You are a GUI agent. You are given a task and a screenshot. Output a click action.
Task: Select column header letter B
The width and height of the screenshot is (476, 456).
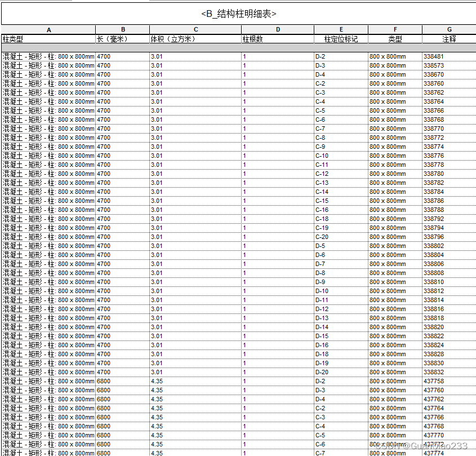point(123,29)
